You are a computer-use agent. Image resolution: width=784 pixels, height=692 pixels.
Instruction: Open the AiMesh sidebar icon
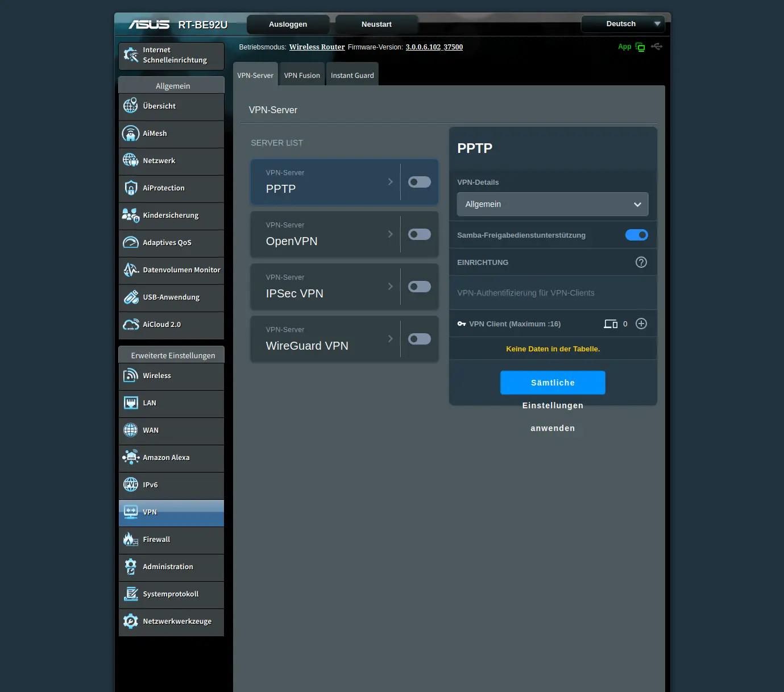tap(131, 134)
